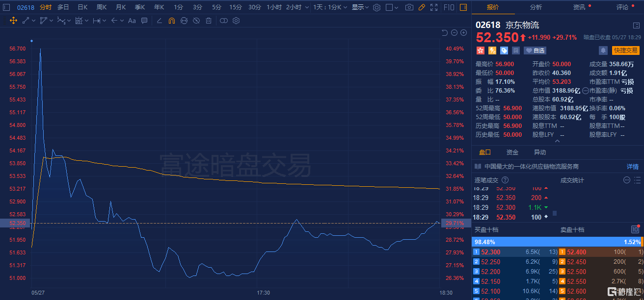The width and height of the screenshot is (644, 300).
Task: Switch to the 日K daily chart
Action: (82, 7)
